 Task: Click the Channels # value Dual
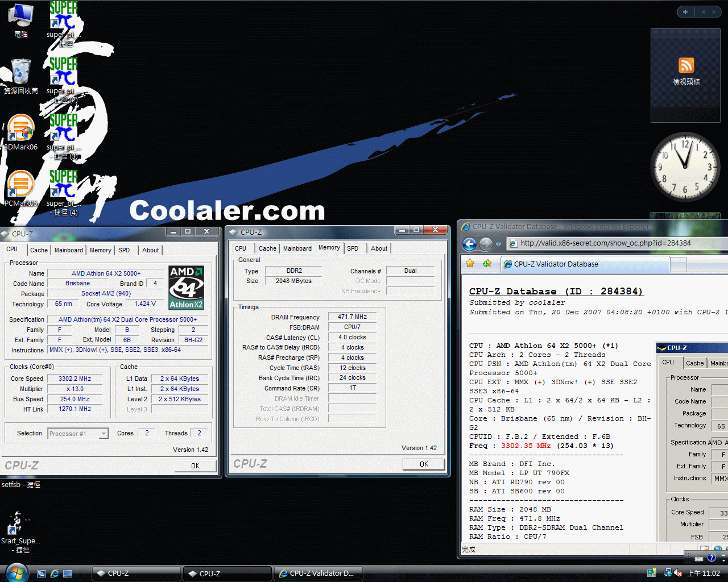click(x=411, y=271)
